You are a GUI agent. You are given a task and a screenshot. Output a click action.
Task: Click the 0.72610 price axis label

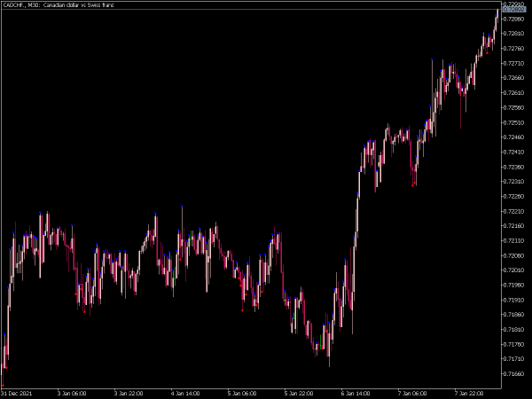(x=514, y=93)
